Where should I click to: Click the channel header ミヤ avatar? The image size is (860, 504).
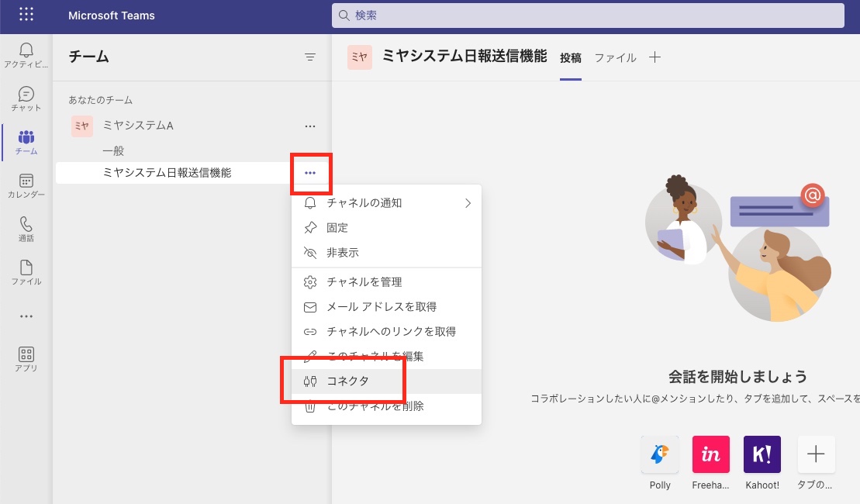point(360,57)
